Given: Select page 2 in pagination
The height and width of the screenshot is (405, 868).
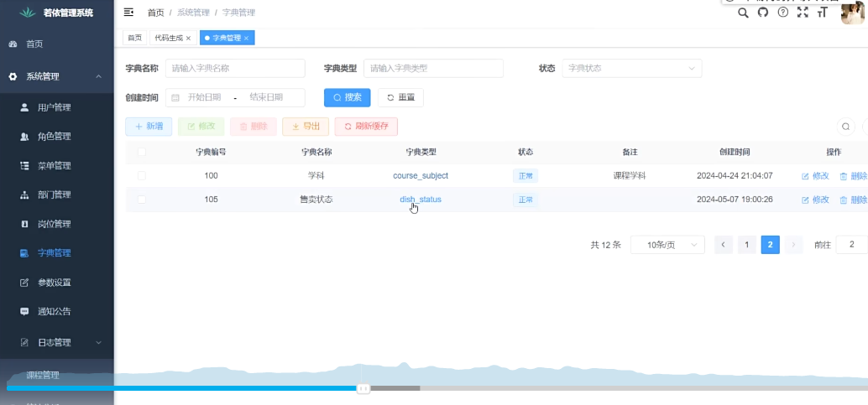Looking at the screenshot, I should coord(770,245).
